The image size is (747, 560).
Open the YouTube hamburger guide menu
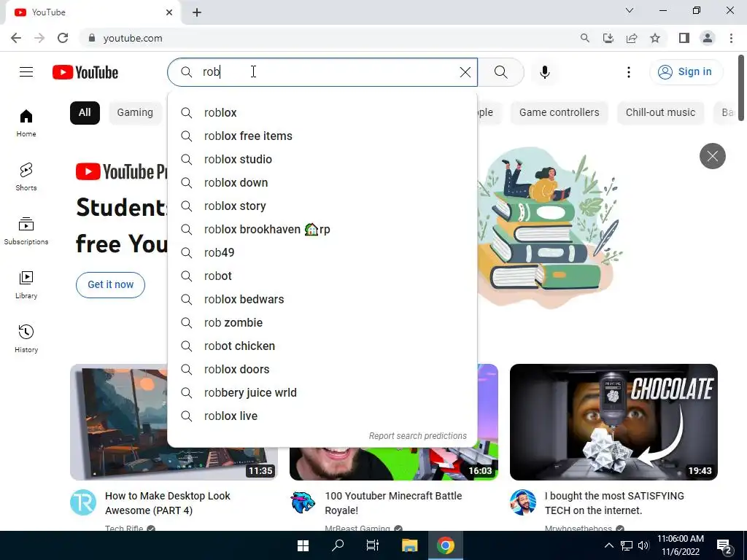[26, 72]
